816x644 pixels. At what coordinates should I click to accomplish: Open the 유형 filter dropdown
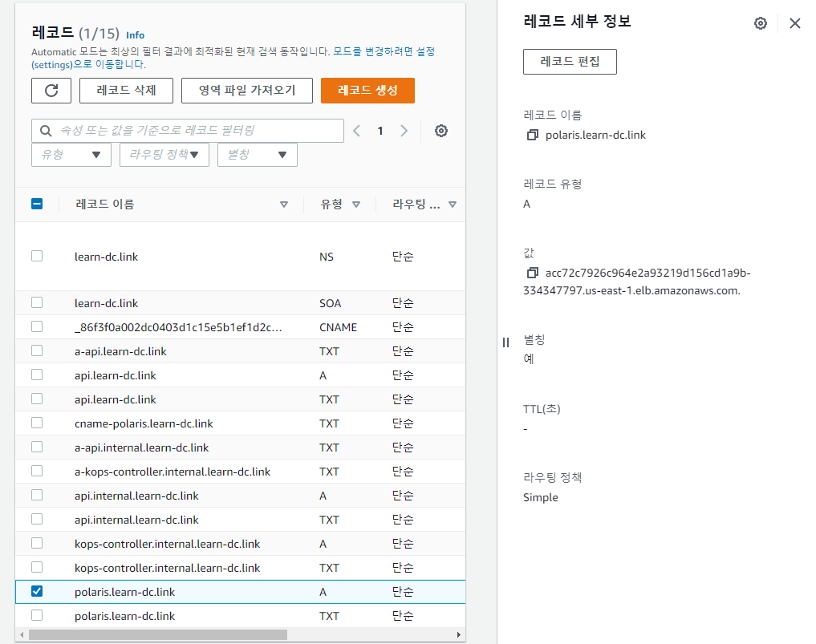click(71, 154)
